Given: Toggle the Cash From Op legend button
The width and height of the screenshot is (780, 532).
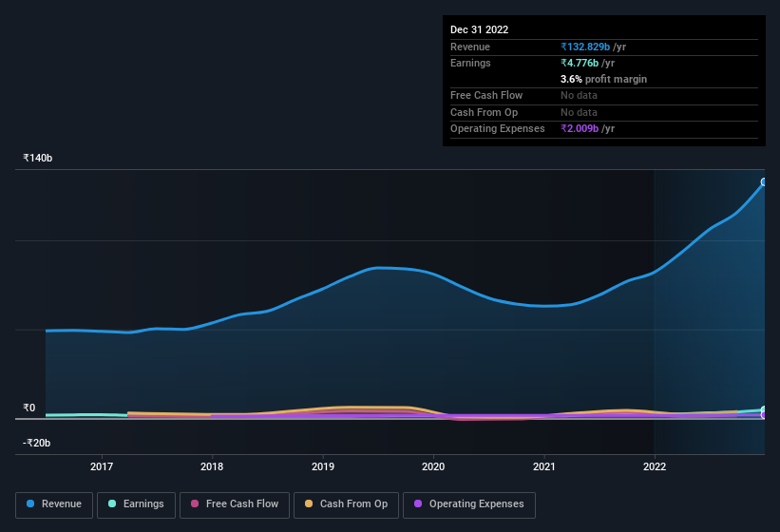Looking at the screenshot, I should 346,504.
